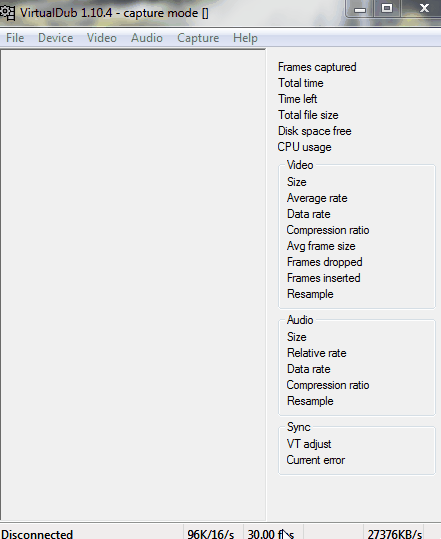Image resolution: width=441 pixels, height=539 pixels.
Task: Click VT adjust in Sync group
Action: pos(309,444)
